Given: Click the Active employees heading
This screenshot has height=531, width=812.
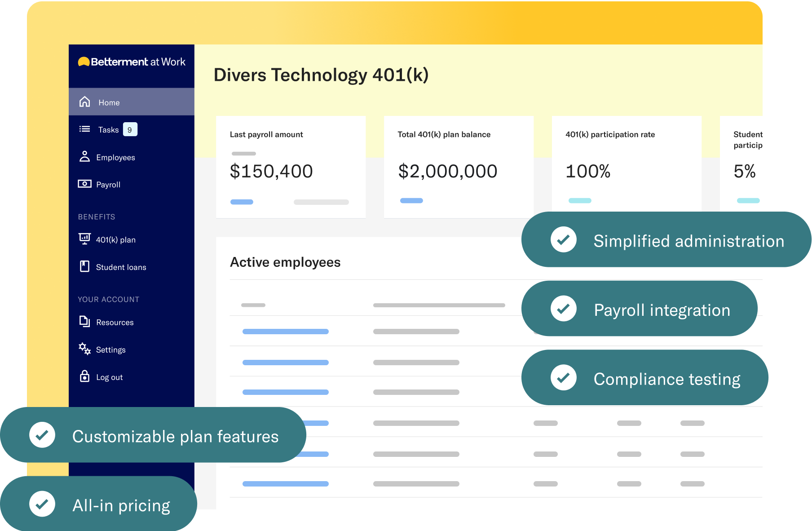Looking at the screenshot, I should click(x=285, y=262).
